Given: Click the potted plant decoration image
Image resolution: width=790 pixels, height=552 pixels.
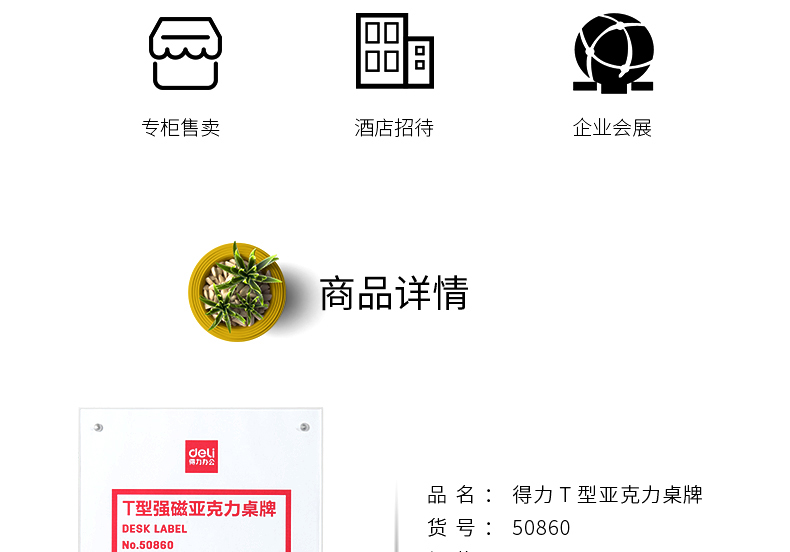Looking at the screenshot, I should (x=237, y=292).
